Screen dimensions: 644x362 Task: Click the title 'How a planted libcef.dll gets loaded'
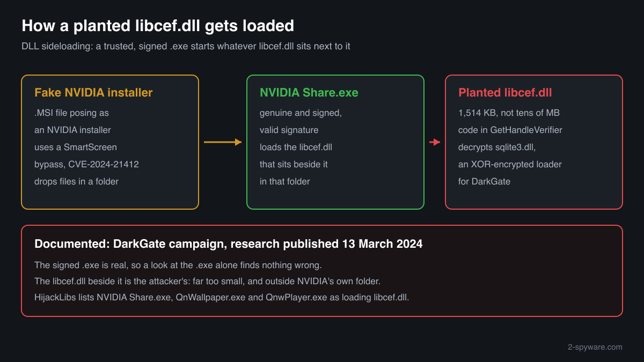[158, 26]
